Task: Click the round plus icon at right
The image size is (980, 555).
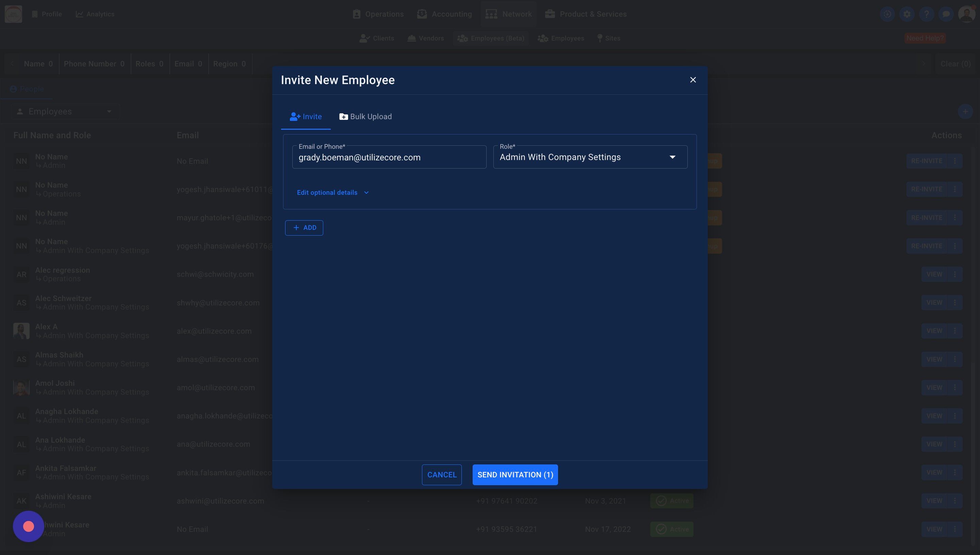Action: [965, 112]
